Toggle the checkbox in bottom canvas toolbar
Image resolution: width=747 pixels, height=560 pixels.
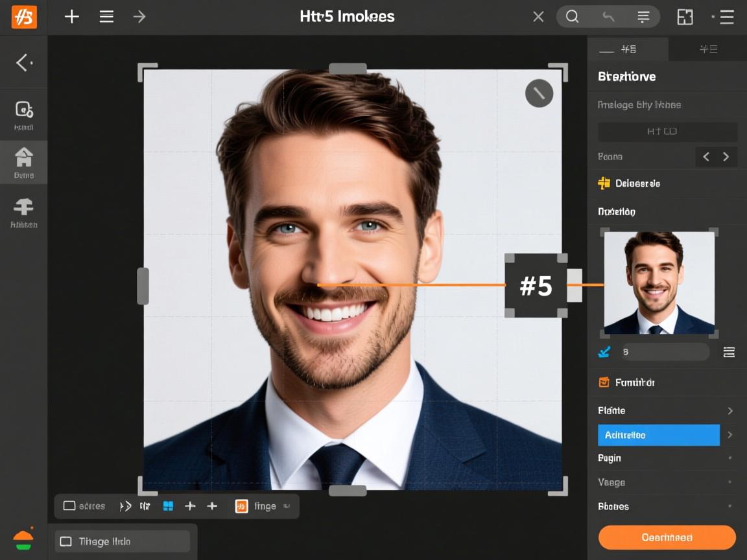pyautogui.click(x=69, y=506)
